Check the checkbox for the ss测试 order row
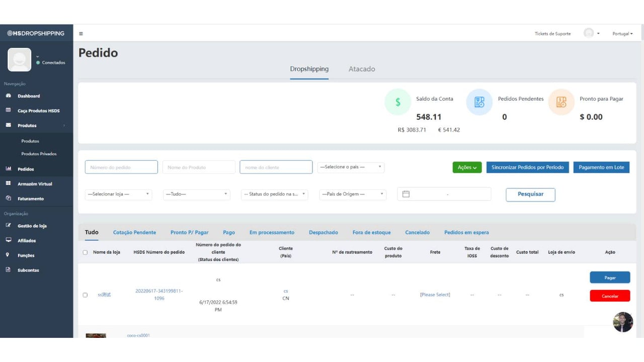The width and height of the screenshot is (644, 362). 85,295
